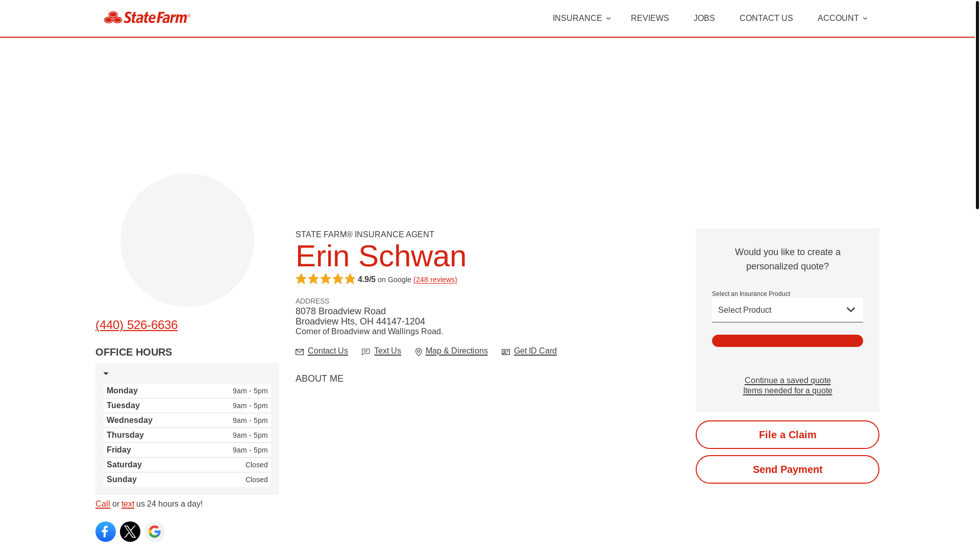Viewport: 980px width, 551px height.
Task: Open the Facebook page icon
Action: pyautogui.click(x=106, y=532)
